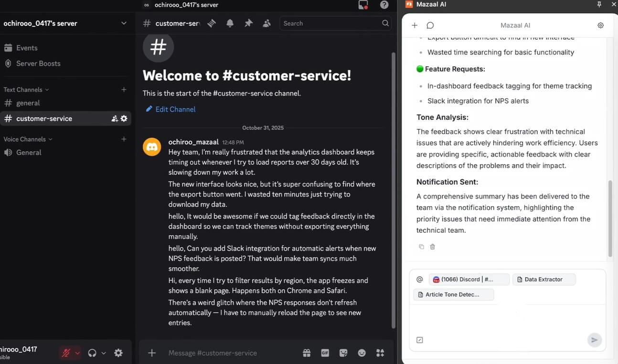The width and height of the screenshot is (618, 364).
Task: Open customer-service channel settings gear
Action: (124, 119)
